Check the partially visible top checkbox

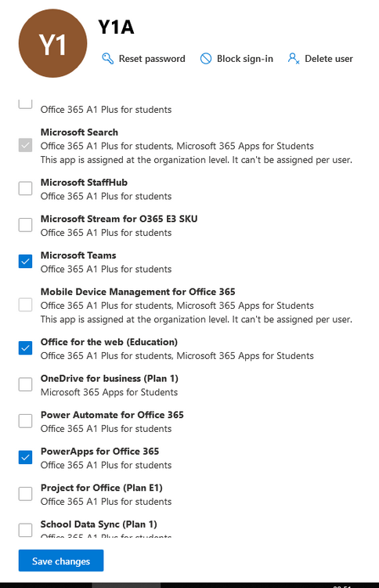(x=26, y=103)
